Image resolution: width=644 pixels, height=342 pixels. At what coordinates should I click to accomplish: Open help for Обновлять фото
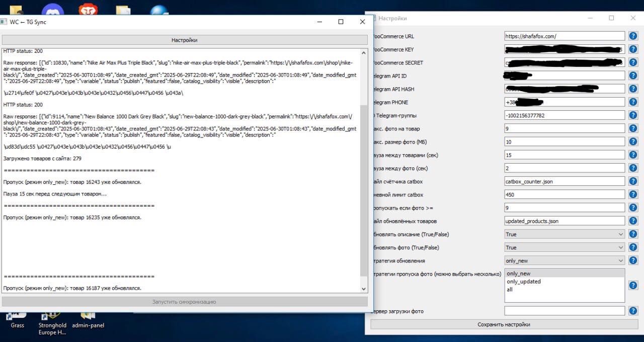(633, 247)
